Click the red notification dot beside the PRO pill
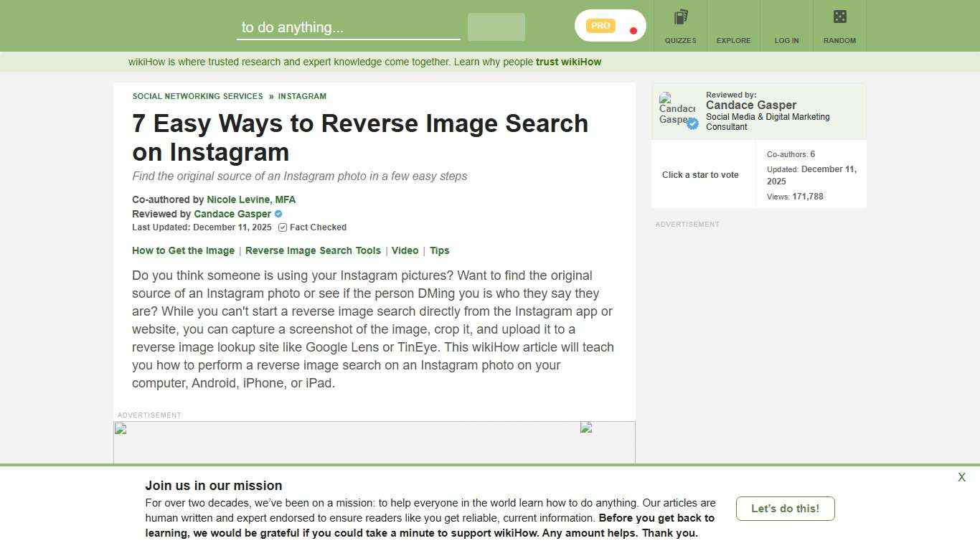This screenshot has height=551, width=980. (x=633, y=31)
